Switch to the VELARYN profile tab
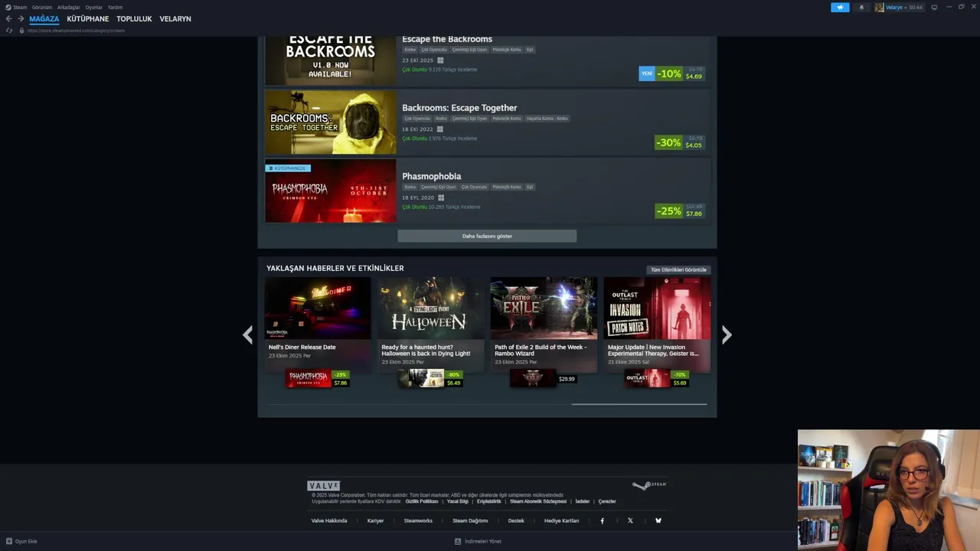Image resolution: width=980 pixels, height=551 pixels. coord(175,18)
